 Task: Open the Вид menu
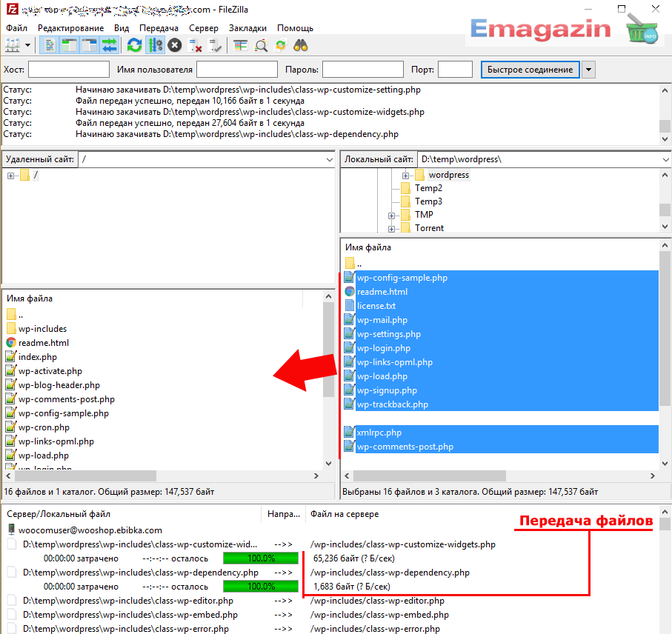coord(122,28)
